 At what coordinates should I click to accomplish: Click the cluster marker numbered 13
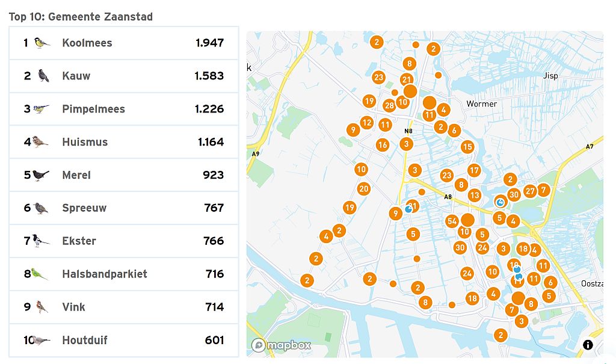point(475,195)
